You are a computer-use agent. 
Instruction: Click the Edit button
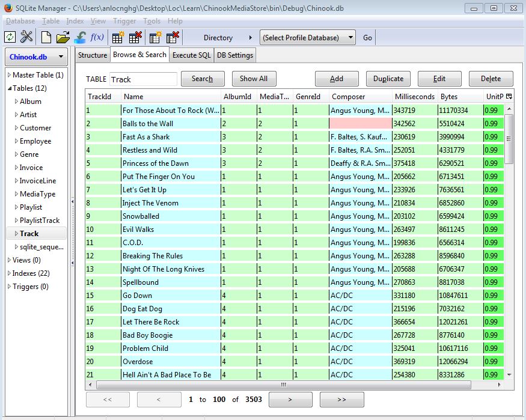pos(439,79)
